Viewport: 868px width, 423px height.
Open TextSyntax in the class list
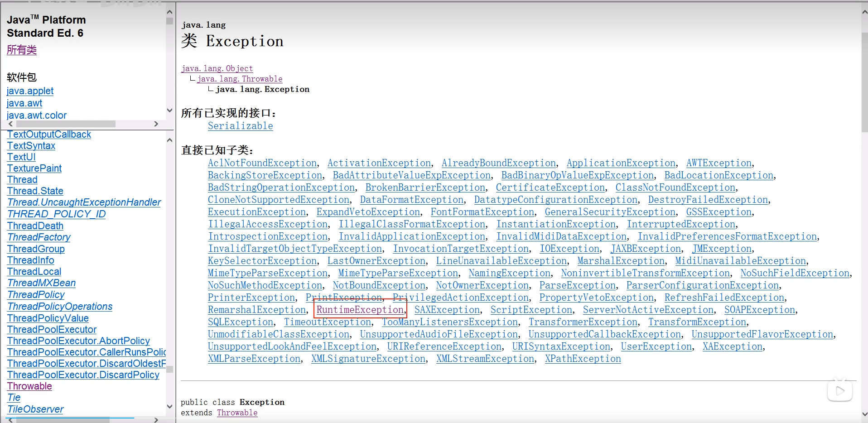click(x=31, y=146)
